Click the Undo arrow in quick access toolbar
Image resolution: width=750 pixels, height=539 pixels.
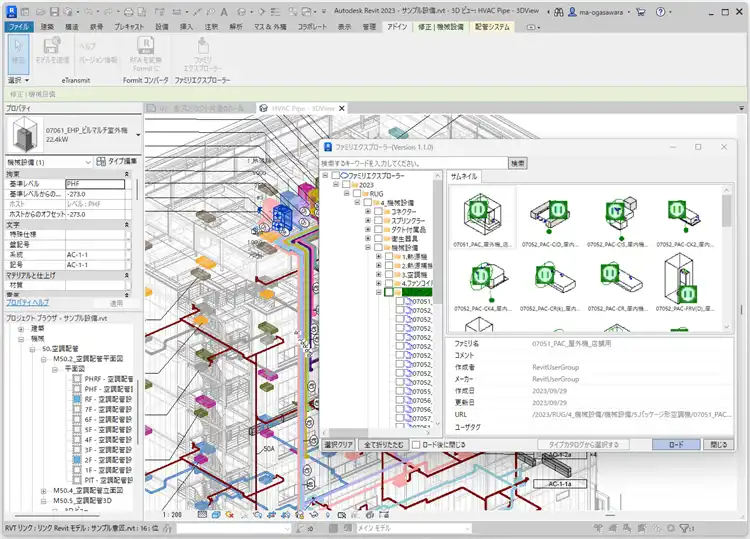point(88,12)
